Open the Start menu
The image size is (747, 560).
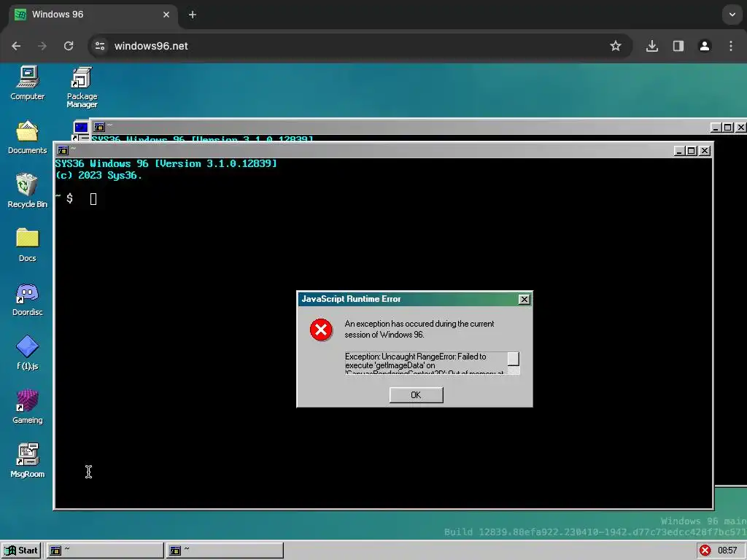click(21, 551)
